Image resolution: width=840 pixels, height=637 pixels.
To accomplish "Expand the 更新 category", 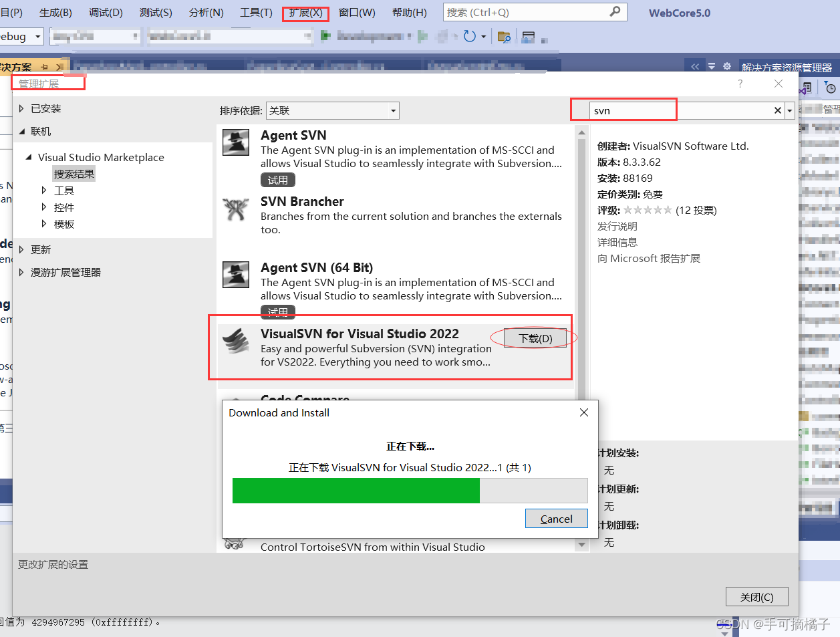I will coord(21,249).
